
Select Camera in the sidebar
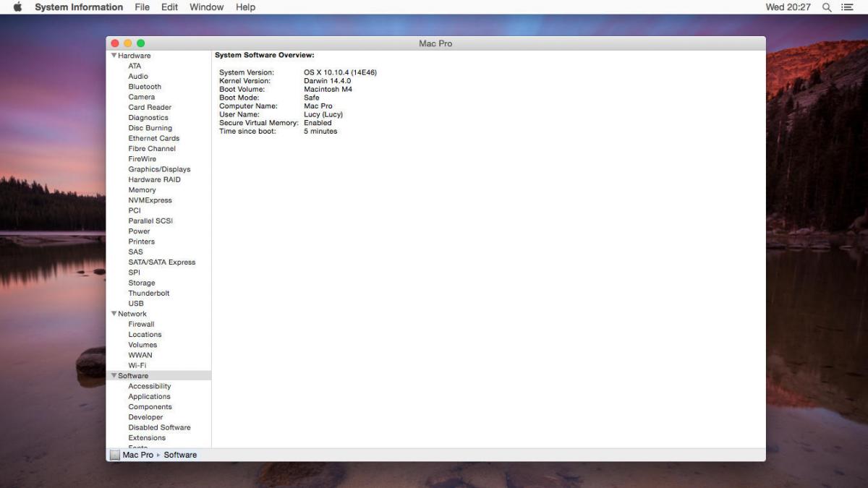click(142, 97)
